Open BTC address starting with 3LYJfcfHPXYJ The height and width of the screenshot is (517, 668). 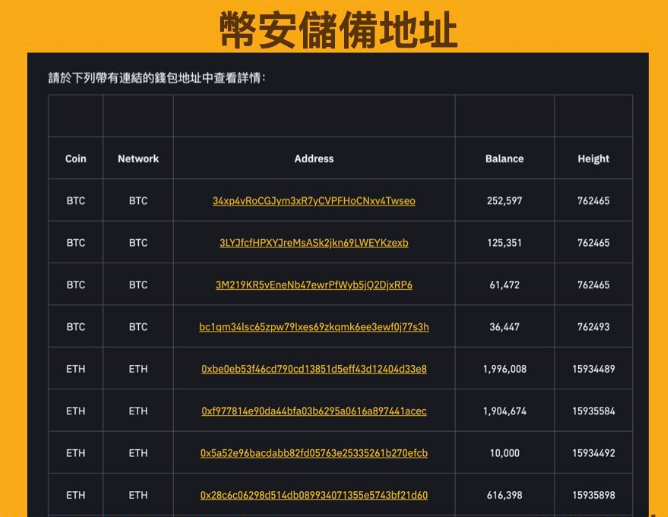314,243
